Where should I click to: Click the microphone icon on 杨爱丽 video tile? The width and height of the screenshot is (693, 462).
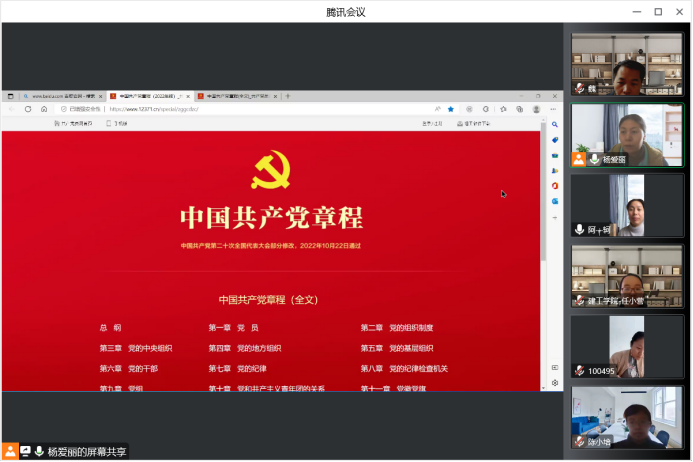[594, 159]
